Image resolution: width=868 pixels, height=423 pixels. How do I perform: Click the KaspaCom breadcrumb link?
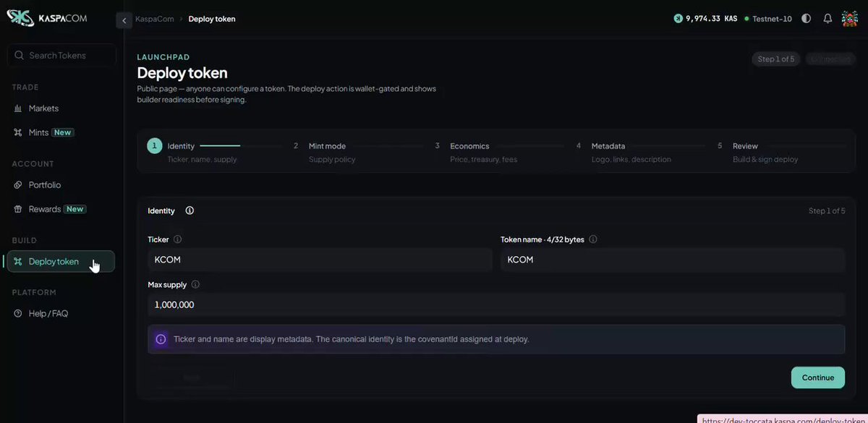click(155, 19)
